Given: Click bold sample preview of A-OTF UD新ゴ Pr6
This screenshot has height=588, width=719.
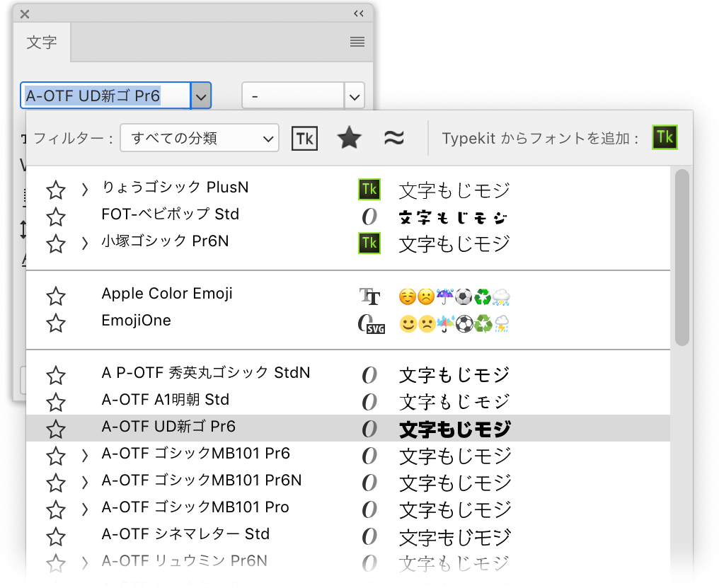Looking at the screenshot, I should click(455, 430).
